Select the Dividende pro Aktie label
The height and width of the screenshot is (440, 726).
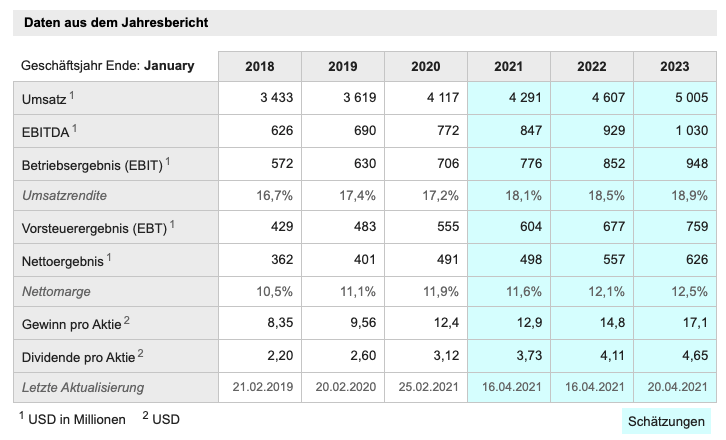[80, 355]
